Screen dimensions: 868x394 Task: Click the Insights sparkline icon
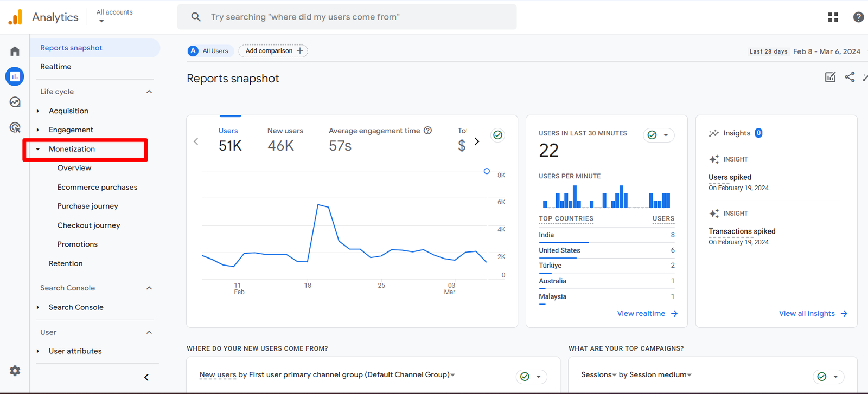coord(713,133)
